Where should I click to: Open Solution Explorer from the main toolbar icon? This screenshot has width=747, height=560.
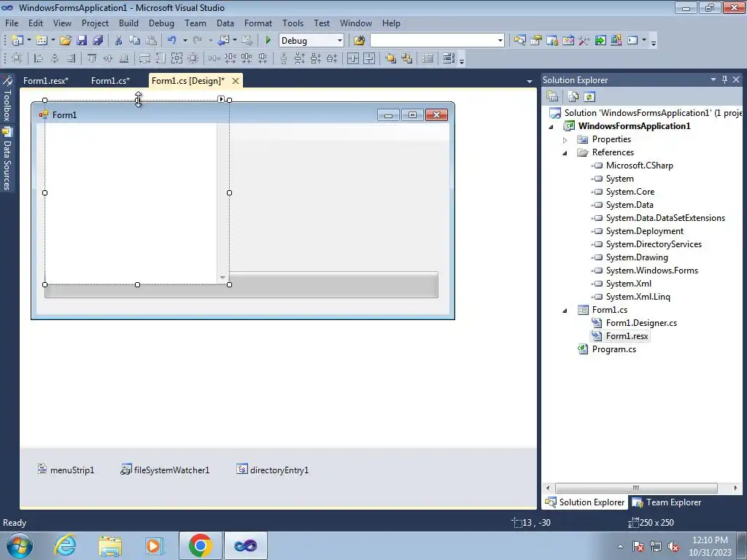[x=519, y=41]
